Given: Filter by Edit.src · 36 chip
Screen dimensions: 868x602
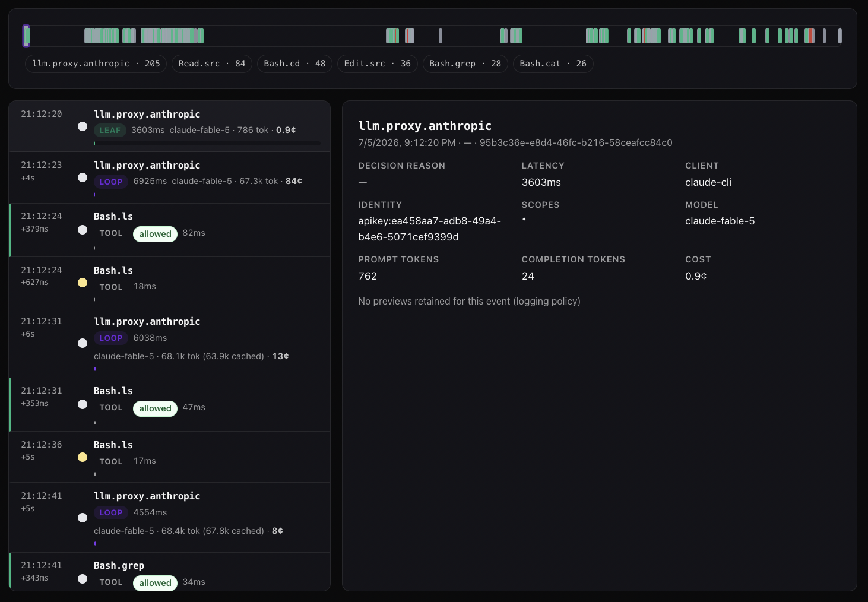Looking at the screenshot, I should pos(377,64).
